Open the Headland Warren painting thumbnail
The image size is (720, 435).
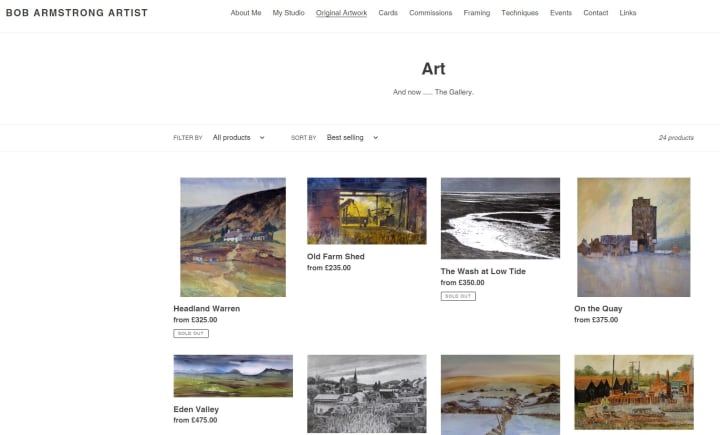(x=233, y=237)
